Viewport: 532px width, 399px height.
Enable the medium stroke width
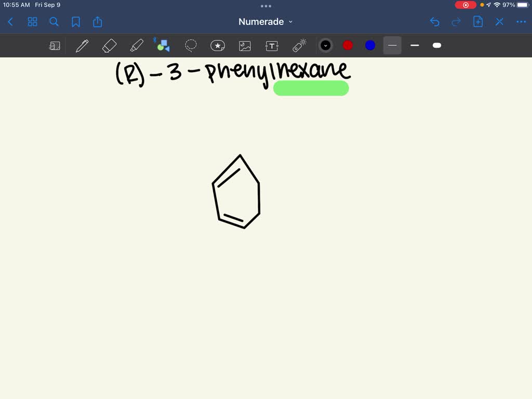click(414, 45)
